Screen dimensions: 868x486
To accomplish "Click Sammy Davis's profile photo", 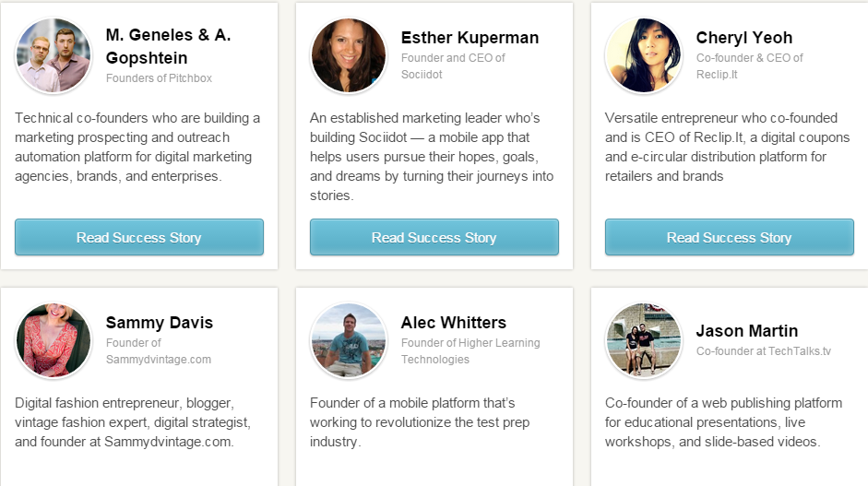I will (54, 340).
